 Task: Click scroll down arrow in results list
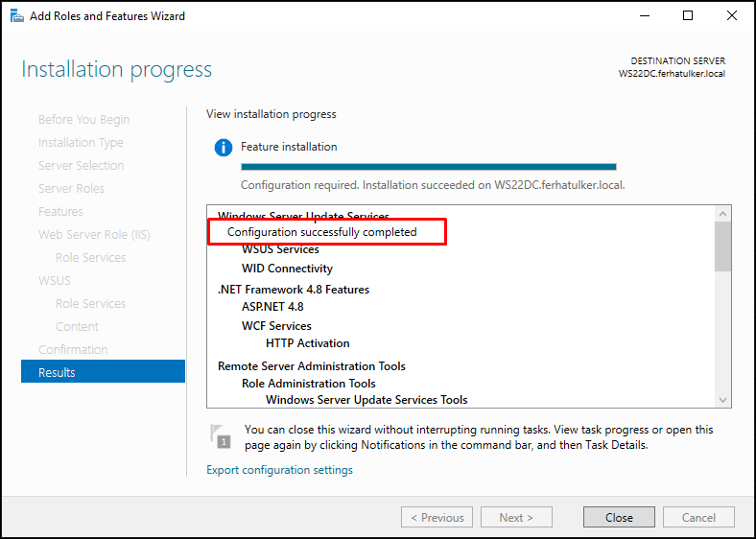click(722, 400)
